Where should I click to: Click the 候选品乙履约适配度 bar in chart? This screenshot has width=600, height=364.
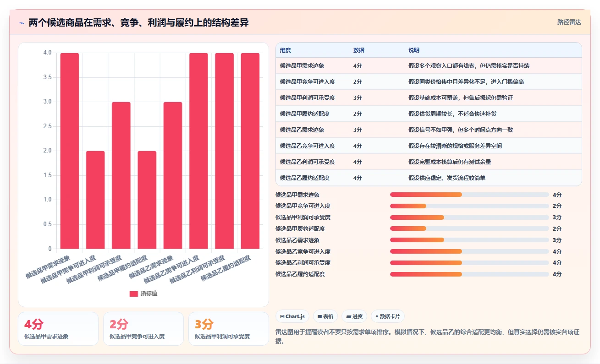pyautogui.click(x=250, y=151)
